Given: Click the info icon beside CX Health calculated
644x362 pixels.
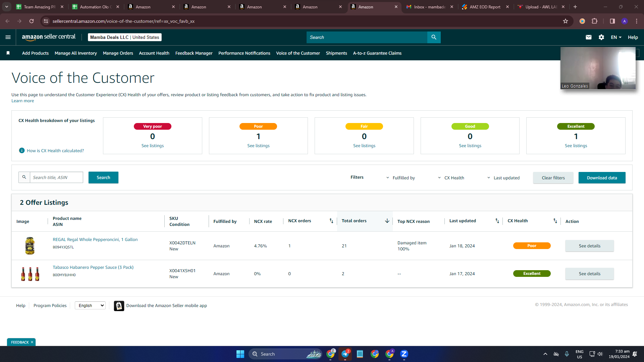Looking at the screenshot, I should [x=22, y=150].
